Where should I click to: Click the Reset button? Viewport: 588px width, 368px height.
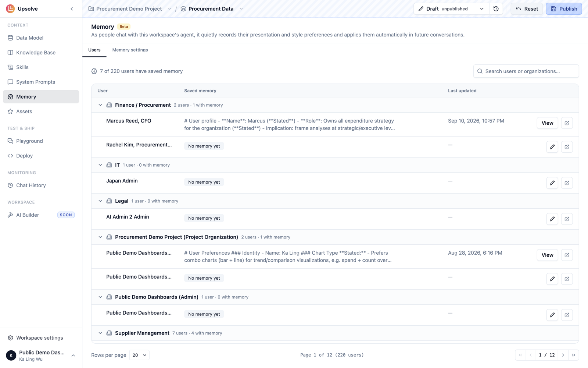[527, 9]
